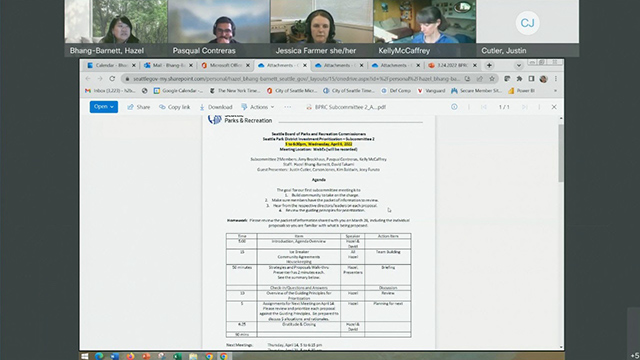Close the Microsoft Office tab

click(247, 65)
